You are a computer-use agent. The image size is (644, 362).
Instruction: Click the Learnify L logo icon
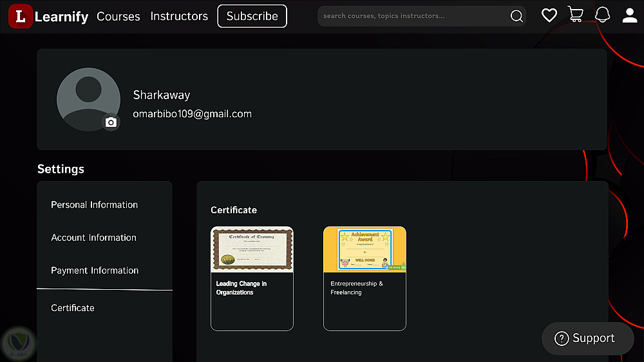20,17
